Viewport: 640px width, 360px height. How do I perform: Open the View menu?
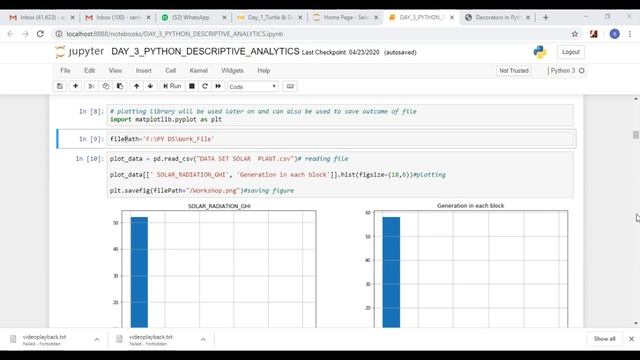click(x=115, y=71)
